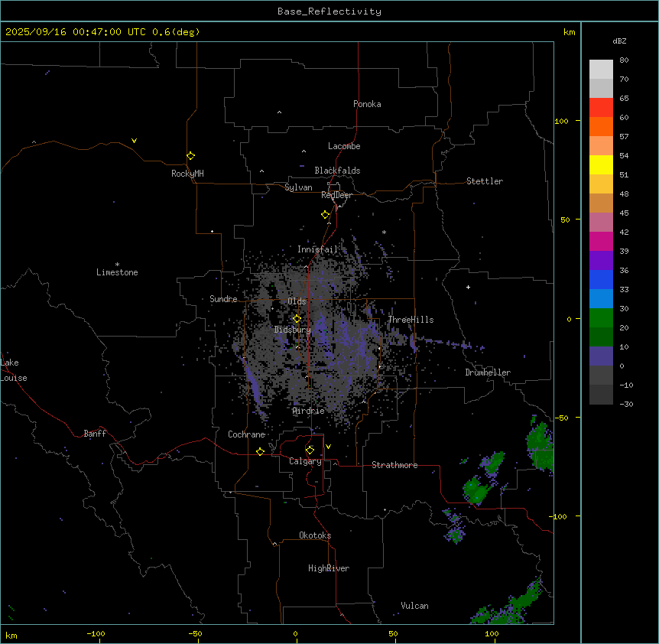Click the Olds town label
The height and width of the screenshot is (644, 659).
point(297,301)
